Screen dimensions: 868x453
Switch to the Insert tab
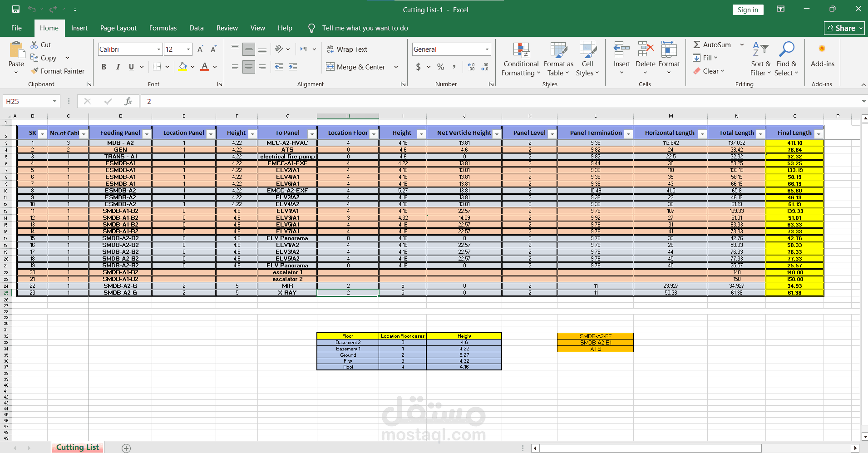79,28
